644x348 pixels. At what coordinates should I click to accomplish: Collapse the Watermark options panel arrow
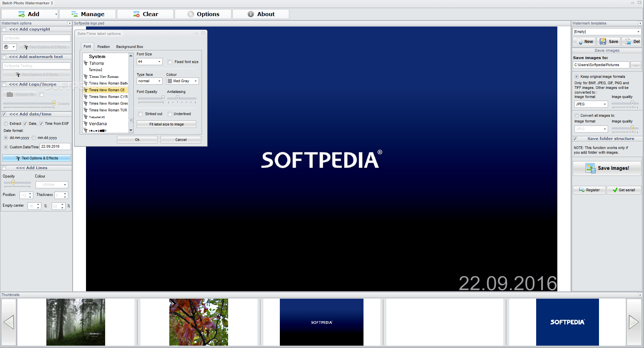[x=70, y=23]
